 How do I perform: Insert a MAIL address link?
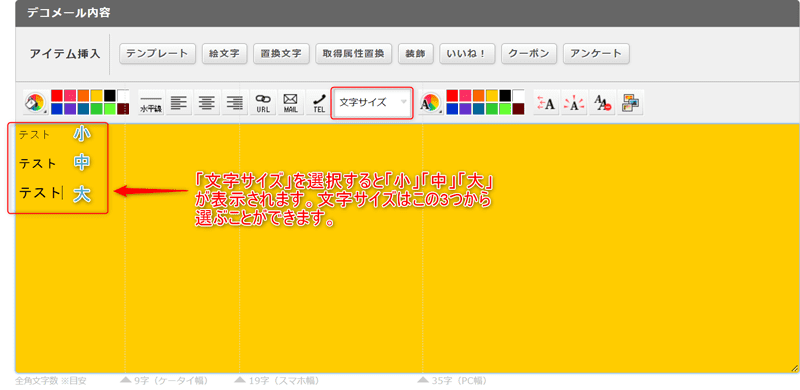(x=291, y=103)
